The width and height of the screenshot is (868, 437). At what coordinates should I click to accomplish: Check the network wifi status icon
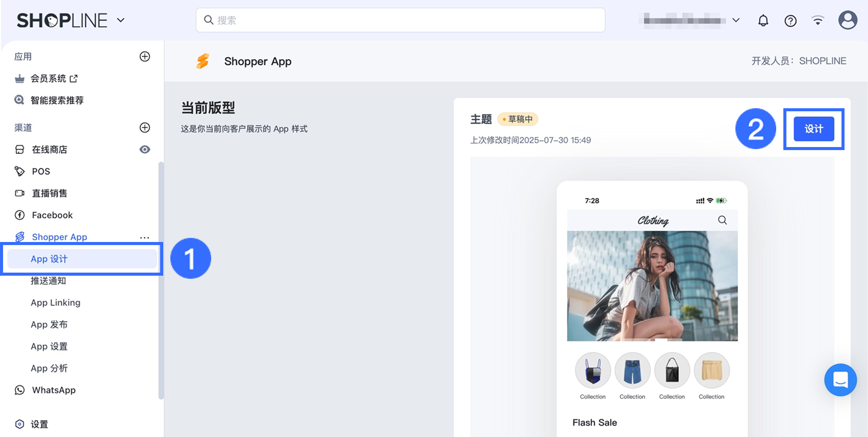tap(818, 20)
